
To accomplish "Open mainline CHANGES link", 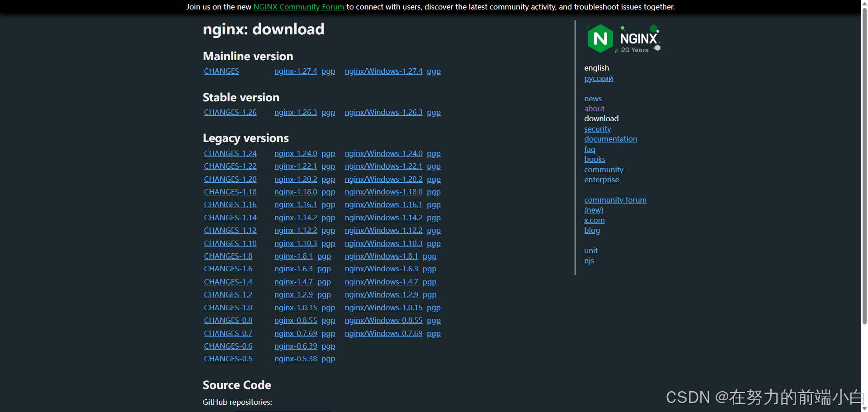I will (x=222, y=71).
